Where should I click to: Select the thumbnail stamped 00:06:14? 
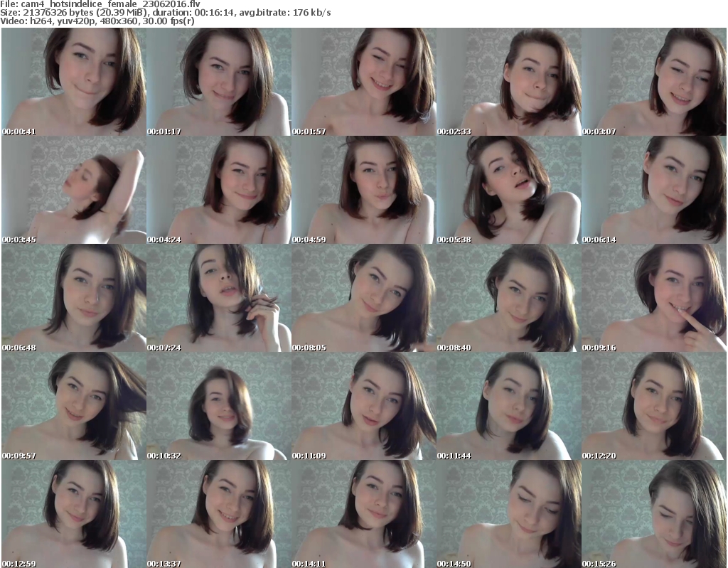(654, 190)
